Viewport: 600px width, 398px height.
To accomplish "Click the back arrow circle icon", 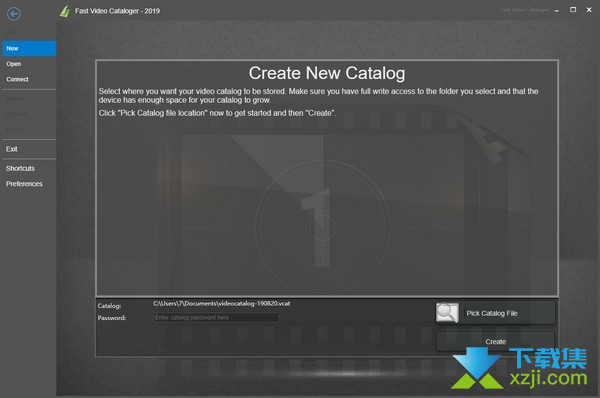I will point(14,14).
